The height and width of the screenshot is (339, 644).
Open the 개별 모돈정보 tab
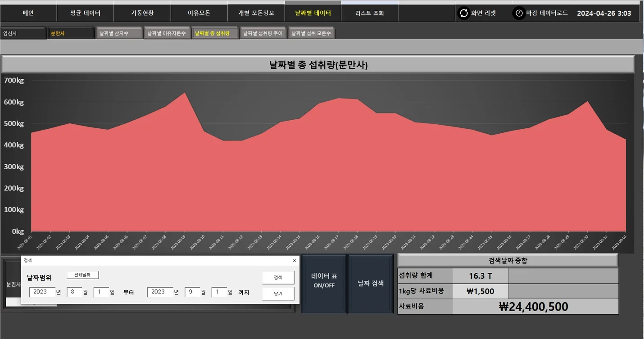(x=256, y=13)
